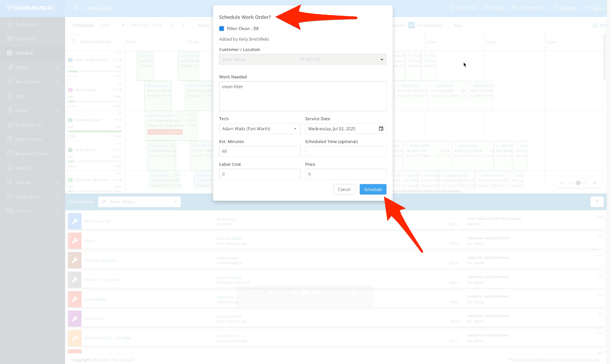Toggle the Unscheduled checkbox
610x364 pixels.
pos(411,25)
